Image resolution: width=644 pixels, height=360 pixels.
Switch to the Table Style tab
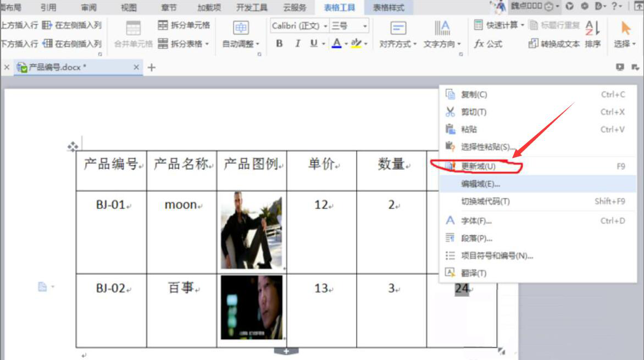pos(388,7)
